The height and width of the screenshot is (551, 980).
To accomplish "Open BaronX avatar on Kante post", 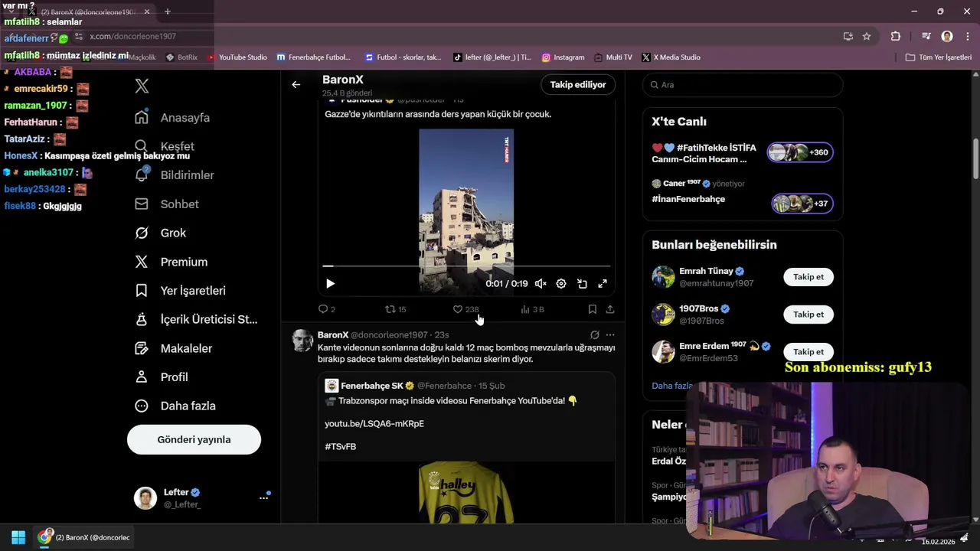I will [x=302, y=341].
